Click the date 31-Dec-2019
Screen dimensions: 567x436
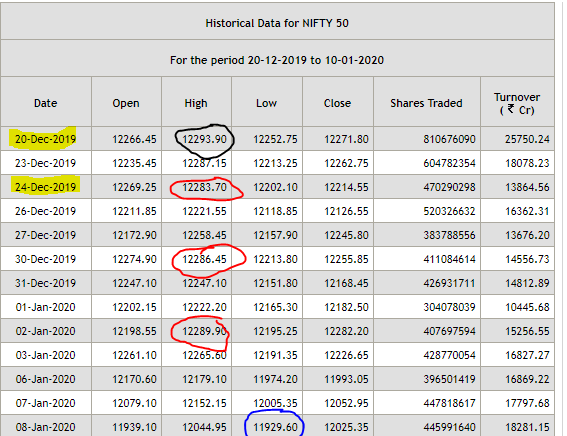(x=46, y=283)
